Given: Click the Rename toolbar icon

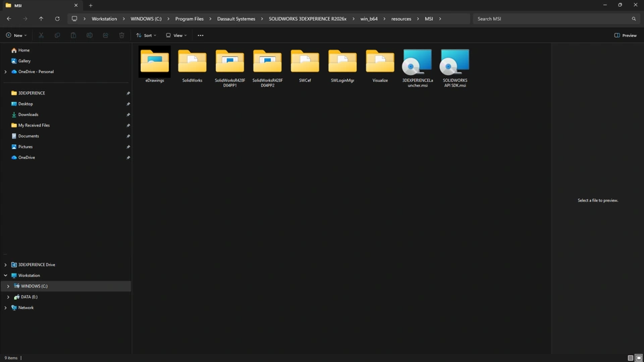Looking at the screenshot, I should (x=89, y=36).
